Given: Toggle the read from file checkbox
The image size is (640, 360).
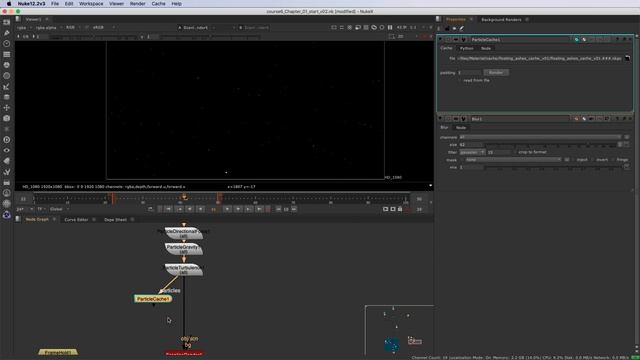Looking at the screenshot, I should click(459, 80).
